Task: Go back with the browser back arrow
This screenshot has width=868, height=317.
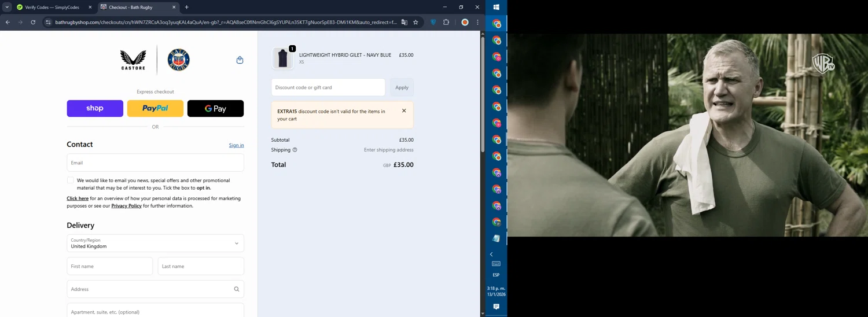Action: pos(8,22)
